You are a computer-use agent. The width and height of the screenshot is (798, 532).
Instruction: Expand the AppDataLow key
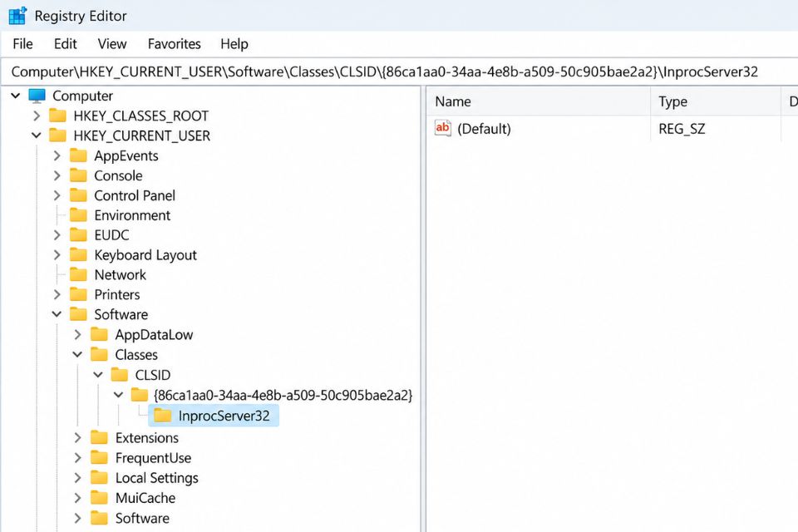point(77,334)
